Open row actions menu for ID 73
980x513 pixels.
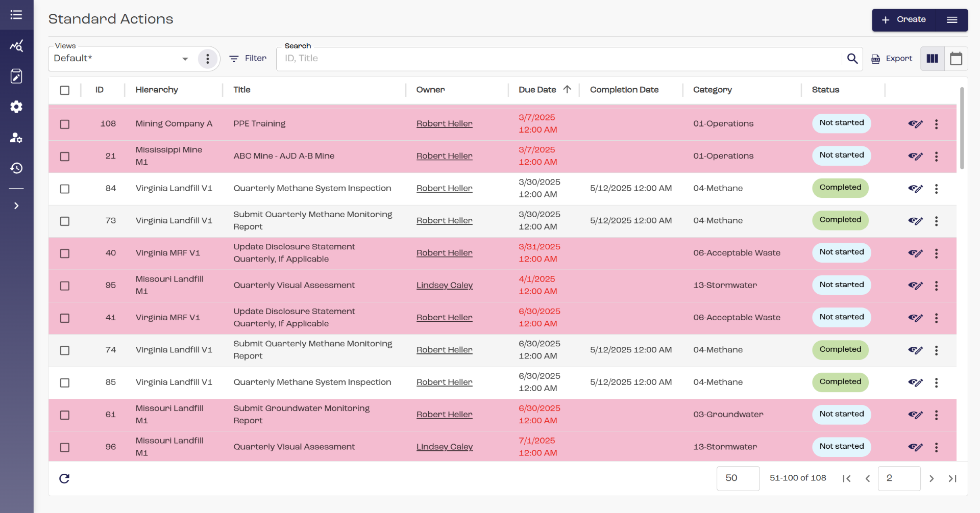point(936,221)
